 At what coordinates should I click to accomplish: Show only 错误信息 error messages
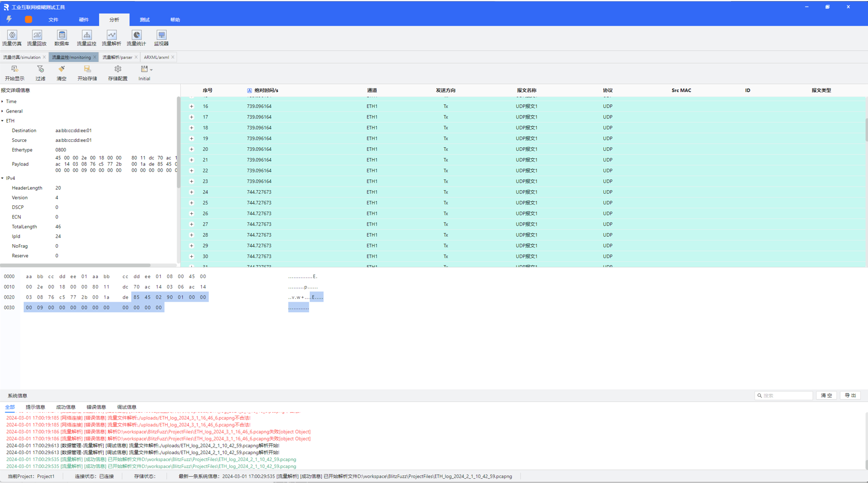[96, 407]
